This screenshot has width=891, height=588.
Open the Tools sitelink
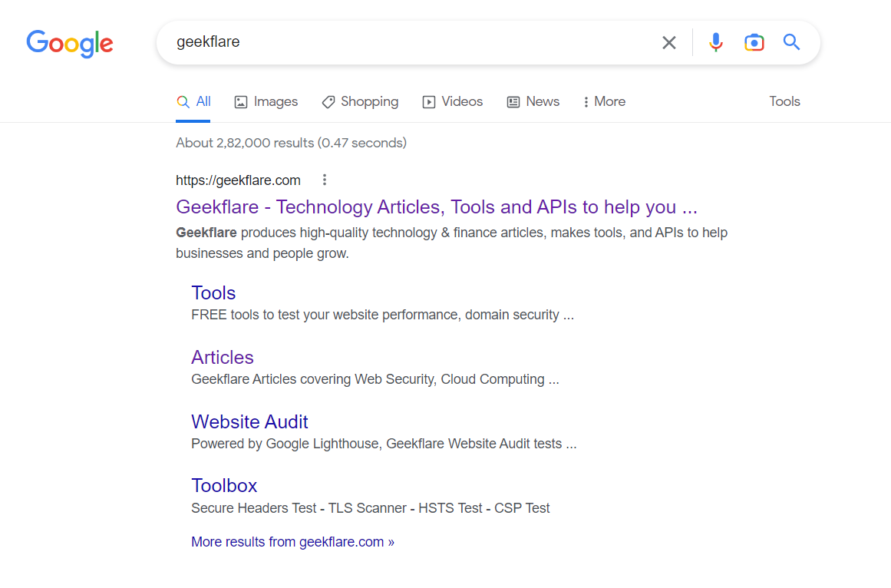213,293
